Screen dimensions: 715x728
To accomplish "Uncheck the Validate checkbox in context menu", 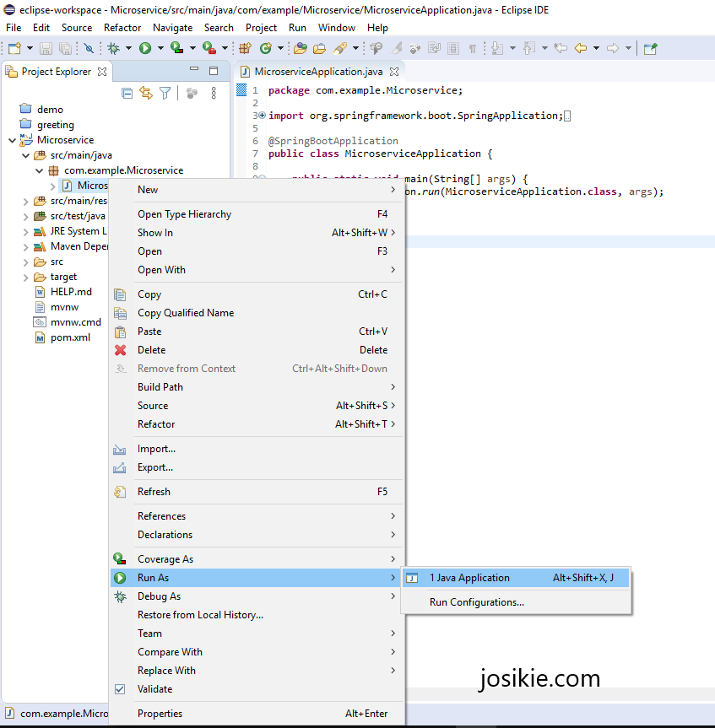I will pos(119,688).
